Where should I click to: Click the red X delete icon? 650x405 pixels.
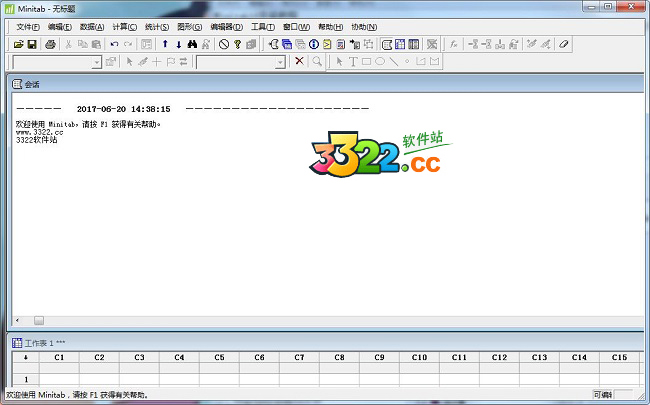pyautogui.click(x=299, y=62)
